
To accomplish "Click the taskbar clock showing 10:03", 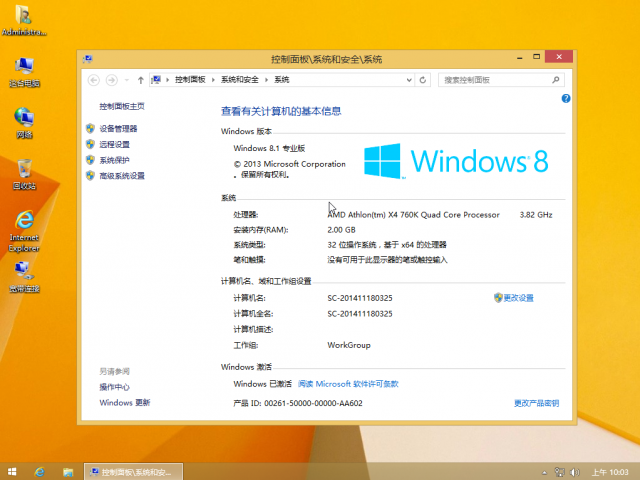I will click(x=610, y=472).
